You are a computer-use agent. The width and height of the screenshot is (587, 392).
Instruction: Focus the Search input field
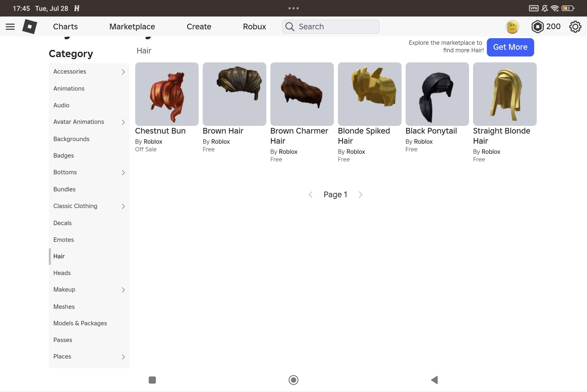(x=331, y=27)
